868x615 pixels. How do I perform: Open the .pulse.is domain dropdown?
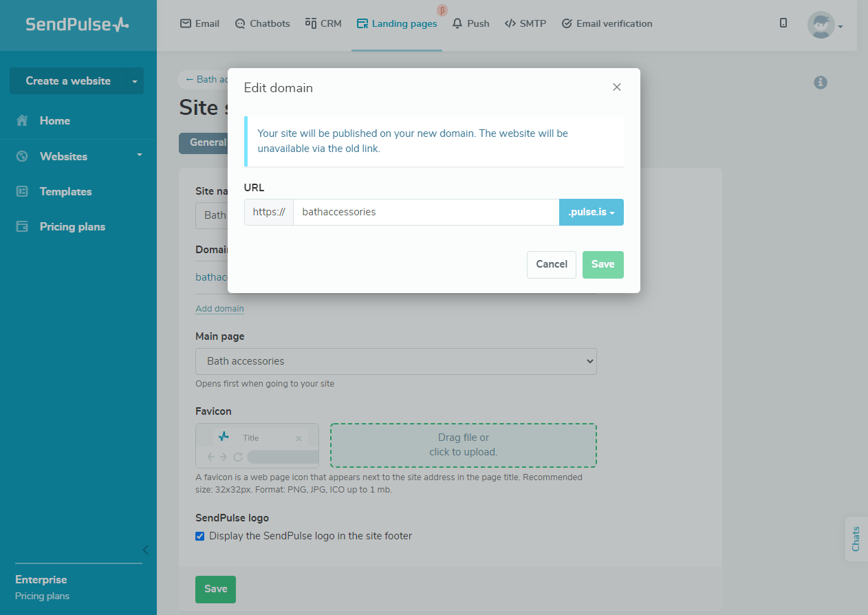pos(592,212)
